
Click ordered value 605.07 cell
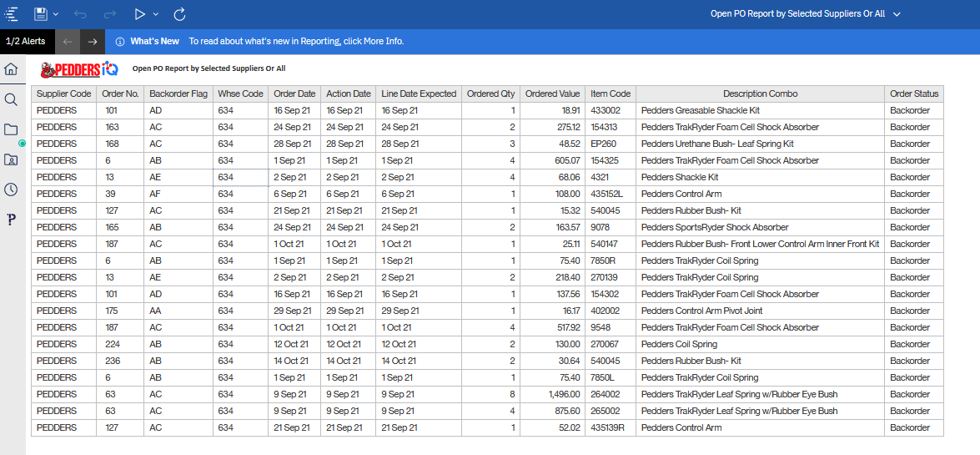click(x=552, y=160)
